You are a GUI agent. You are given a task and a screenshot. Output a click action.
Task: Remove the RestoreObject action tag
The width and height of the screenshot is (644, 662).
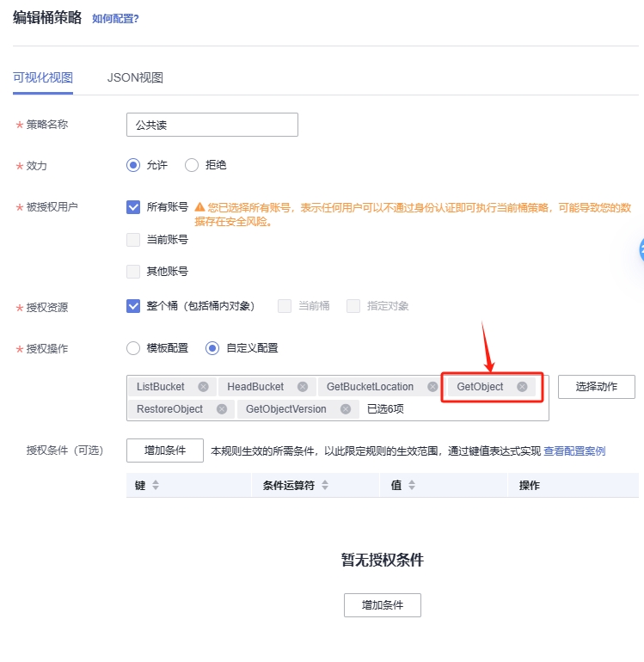(x=222, y=409)
